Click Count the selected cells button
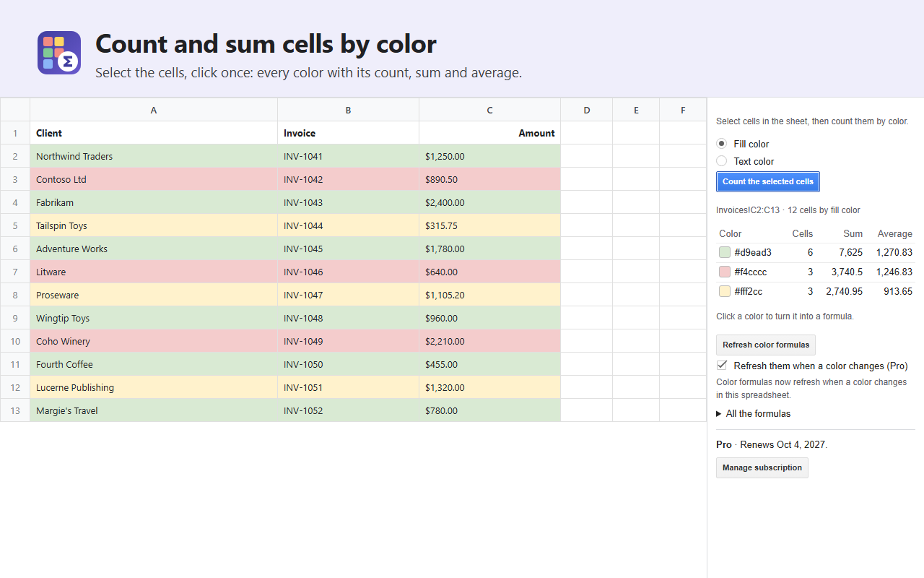Image resolution: width=924 pixels, height=578 pixels. pyautogui.click(x=768, y=181)
